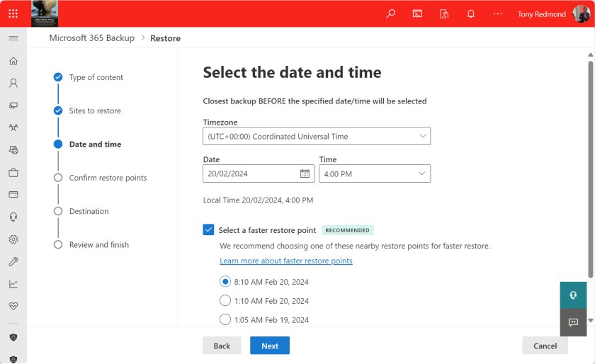The width and height of the screenshot is (595, 364).
Task: Click Tony Redmond account name
Action: (x=541, y=14)
